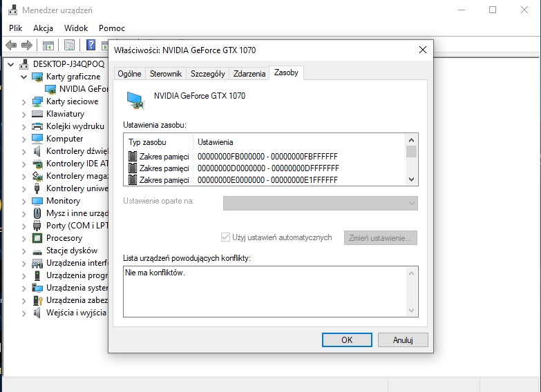Click the Klawiatury keyboard icon
The width and height of the screenshot is (541, 392).
tap(37, 114)
